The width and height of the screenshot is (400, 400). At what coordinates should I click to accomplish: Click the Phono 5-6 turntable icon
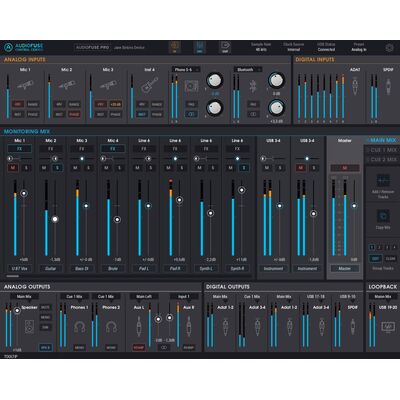191,86
